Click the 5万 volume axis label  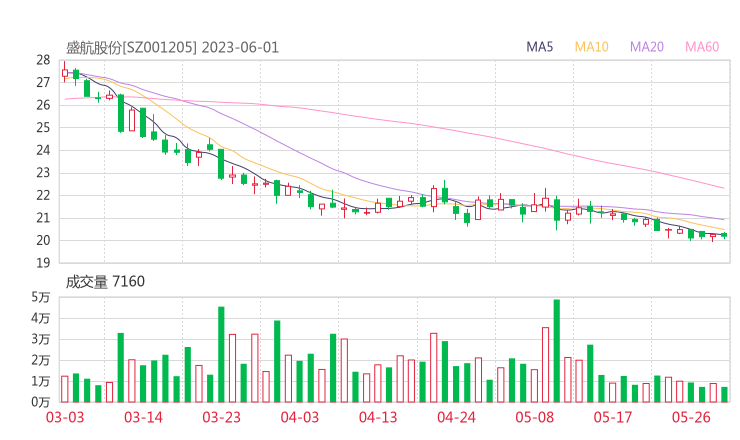[41, 297]
